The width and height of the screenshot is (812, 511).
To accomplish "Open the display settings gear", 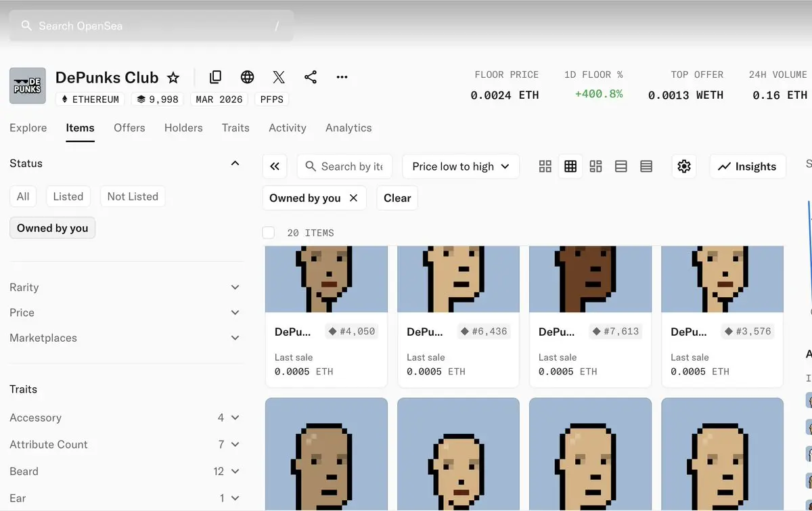I will coord(684,166).
